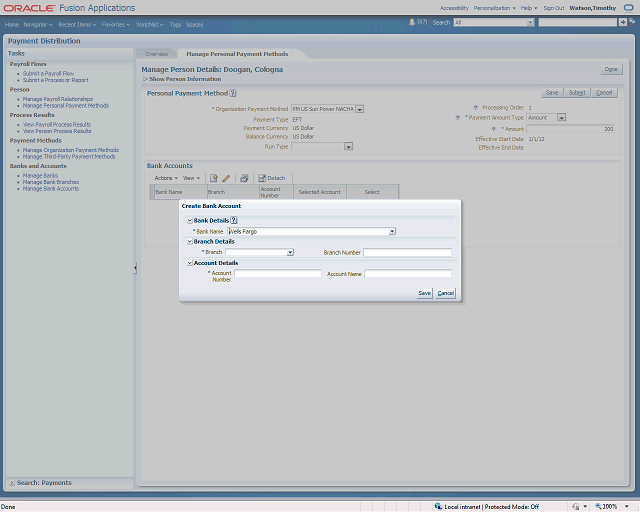The height and width of the screenshot is (512, 640).
Task: Click Save in the Personal Payment Method section
Action: (x=552, y=93)
